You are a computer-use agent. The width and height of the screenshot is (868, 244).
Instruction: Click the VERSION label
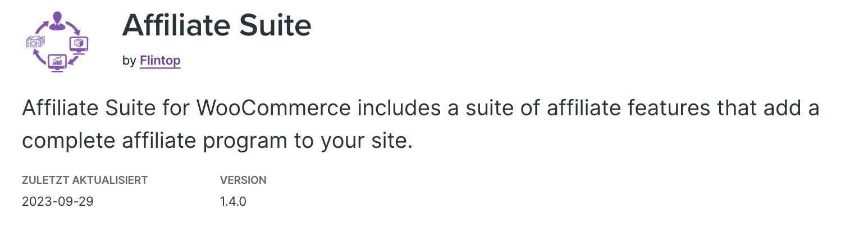(x=243, y=180)
